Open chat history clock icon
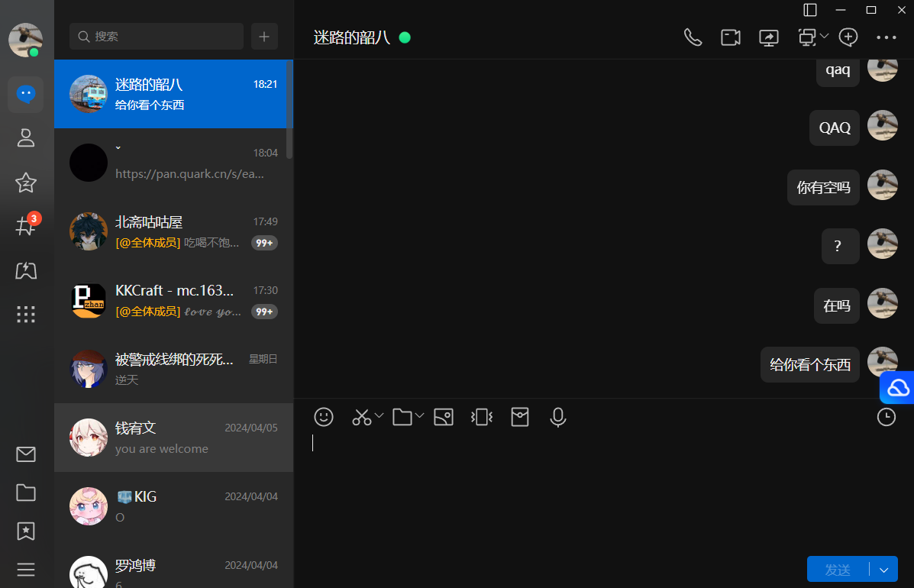This screenshot has height=588, width=914. [887, 417]
